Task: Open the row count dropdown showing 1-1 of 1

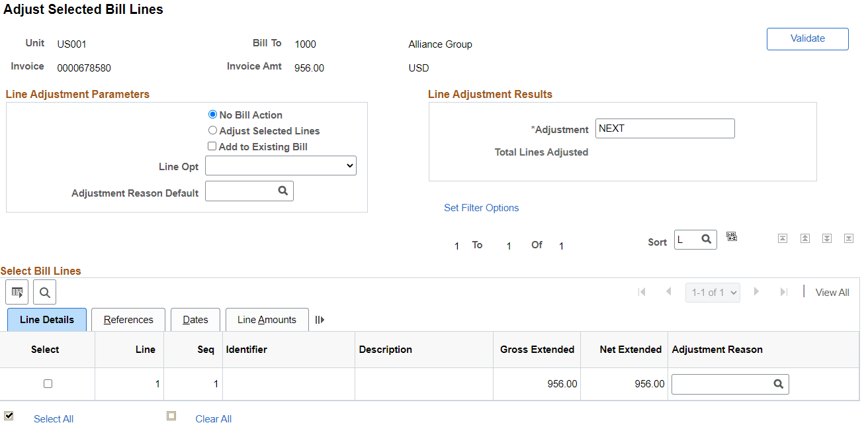Action: (713, 292)
